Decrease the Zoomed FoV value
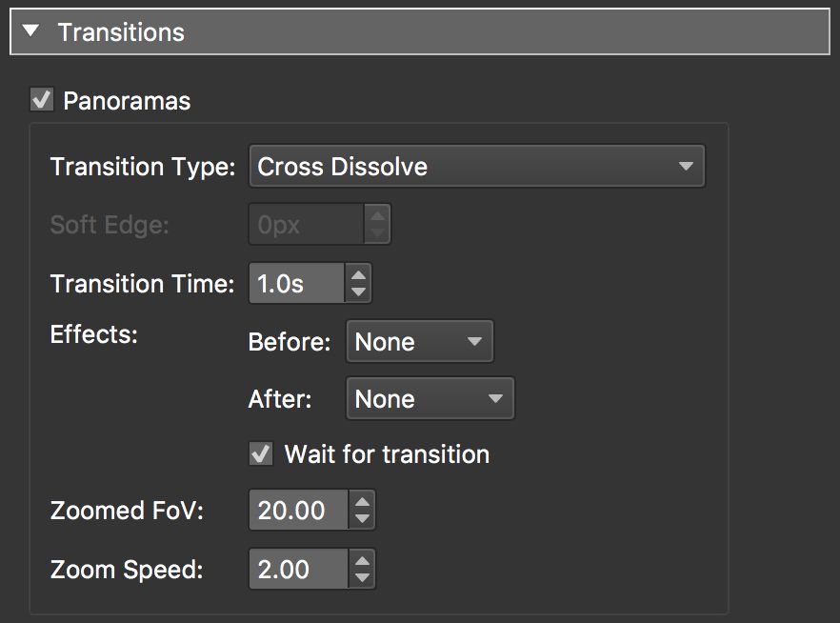Screen dimensions: 840x623 point(363,516)
